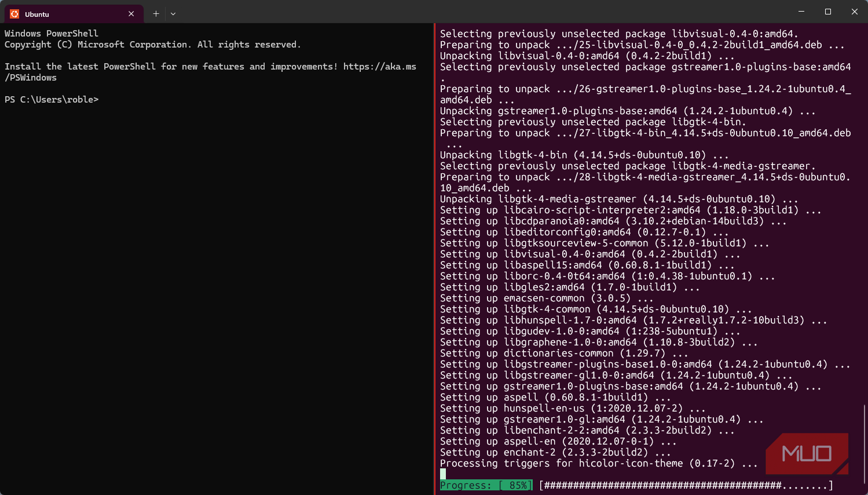Click 'Selecting previously unselected package libgtk-4-bin' line

coord(593,122)
